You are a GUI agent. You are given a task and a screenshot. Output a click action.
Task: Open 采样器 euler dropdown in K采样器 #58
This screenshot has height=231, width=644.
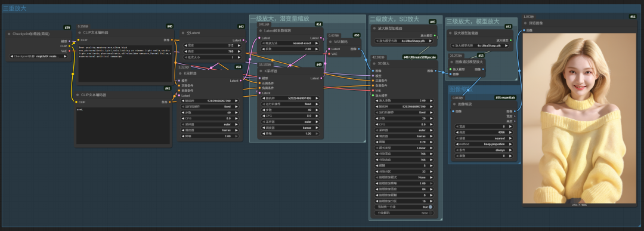click(x=210, y=124)
